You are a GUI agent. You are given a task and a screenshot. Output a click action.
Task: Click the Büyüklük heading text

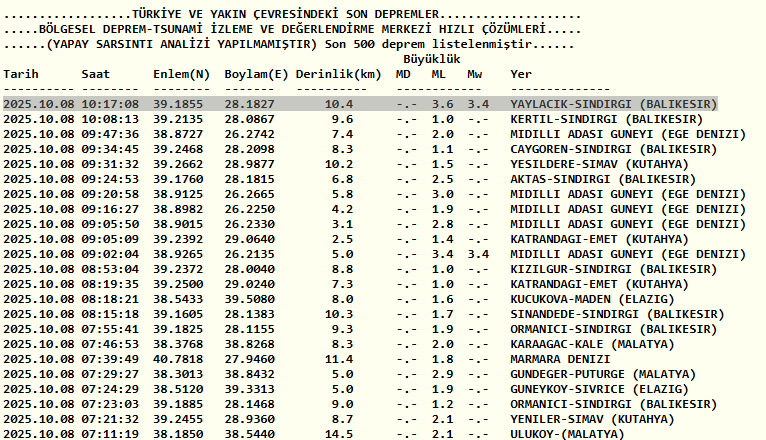pyautogui.click(x=432, y=59)
